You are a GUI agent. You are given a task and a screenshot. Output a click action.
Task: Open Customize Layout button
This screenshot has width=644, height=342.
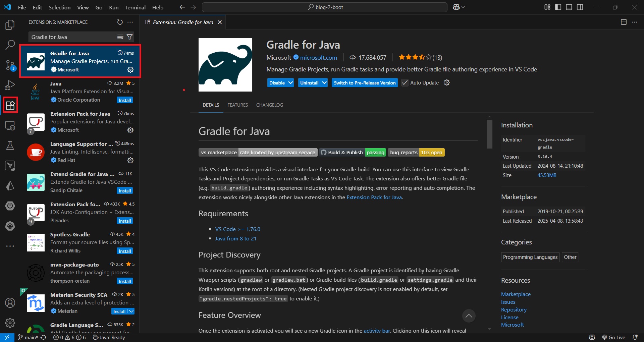point(547,7)
